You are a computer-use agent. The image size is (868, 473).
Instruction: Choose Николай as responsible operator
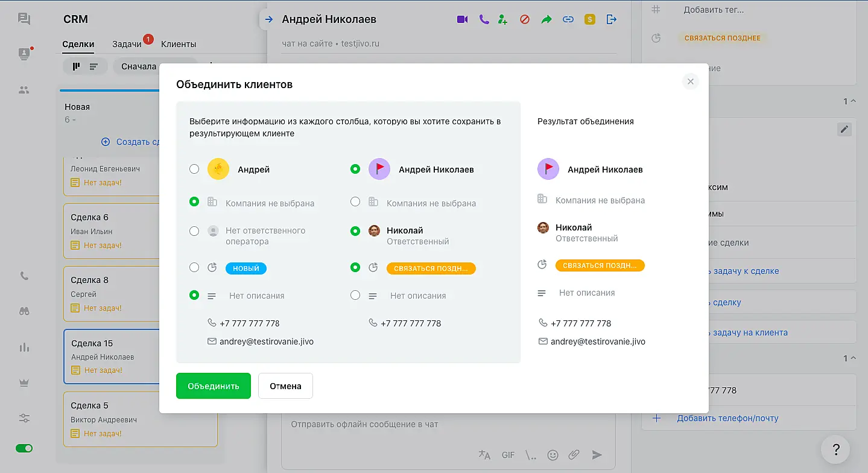pos(355,230)
